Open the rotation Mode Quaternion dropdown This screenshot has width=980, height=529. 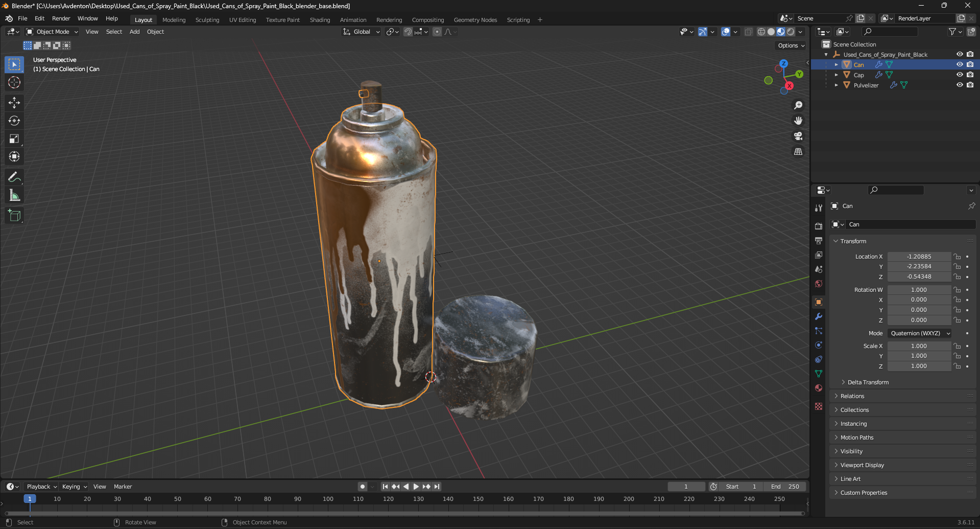pos(919,333)
